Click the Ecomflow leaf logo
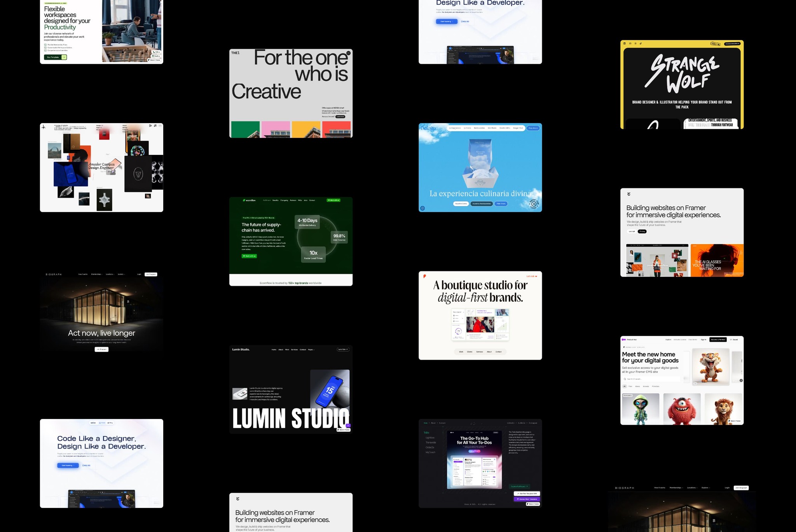Image resolution: width=796 pixels, height=532 pixels. click(244, 200)
